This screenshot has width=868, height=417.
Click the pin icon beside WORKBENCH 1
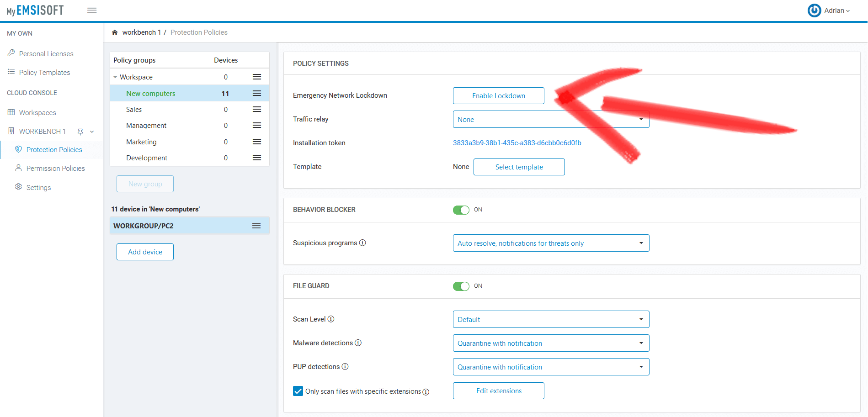[80, 132]
